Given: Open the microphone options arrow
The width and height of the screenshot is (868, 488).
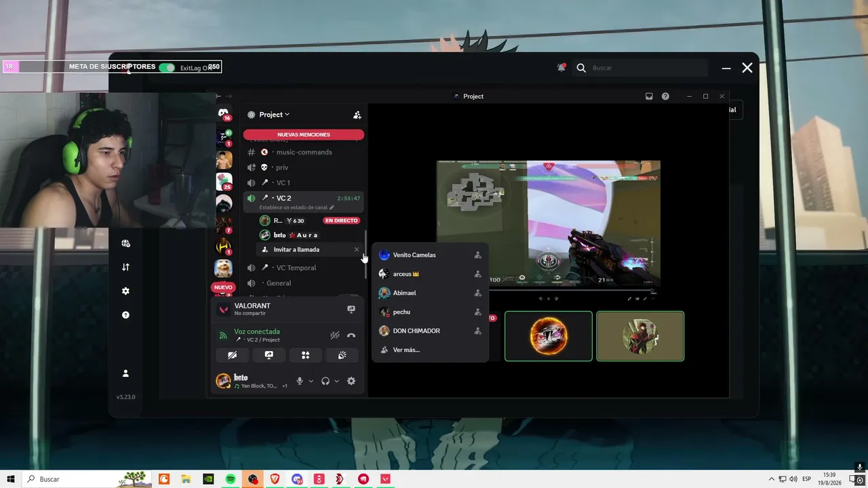Looking at the screenshot, I should point(311,381).
